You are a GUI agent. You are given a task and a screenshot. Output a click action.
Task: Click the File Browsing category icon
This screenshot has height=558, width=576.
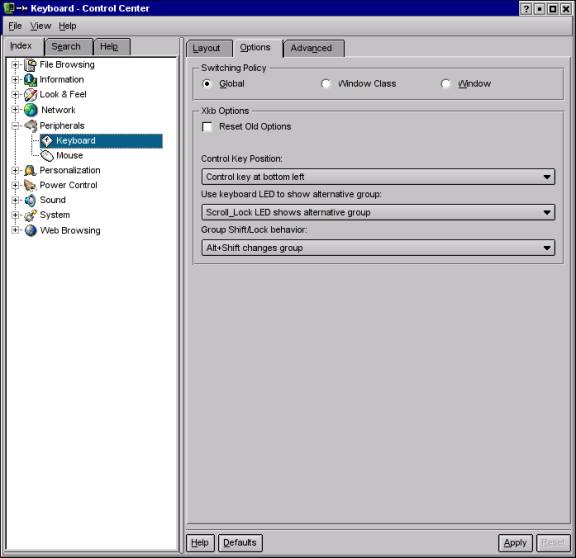pyautogui.click(x=30, y=65)
